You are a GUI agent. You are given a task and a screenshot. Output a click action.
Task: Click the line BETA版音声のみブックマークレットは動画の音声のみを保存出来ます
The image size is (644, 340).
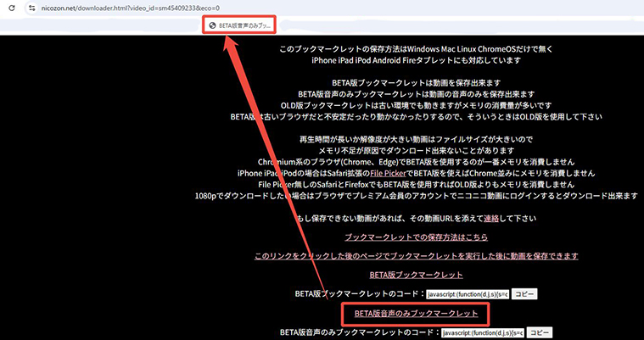(x=416, y=94)
